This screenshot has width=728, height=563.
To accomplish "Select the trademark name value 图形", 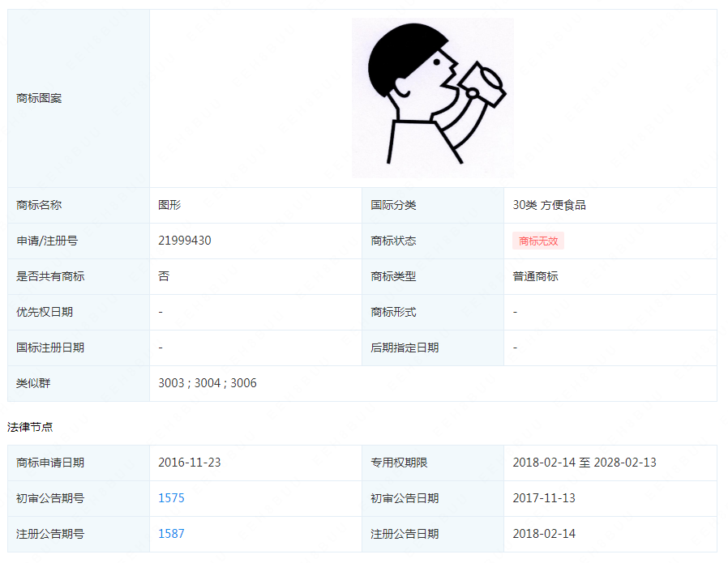I will coord(169,205).
